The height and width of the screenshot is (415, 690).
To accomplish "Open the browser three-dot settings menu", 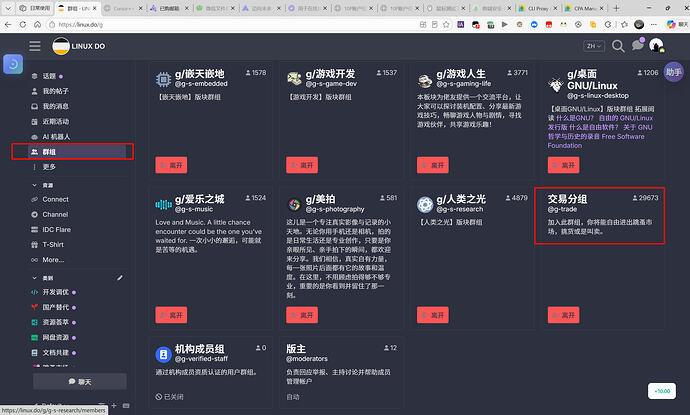I will coord(654,25).
